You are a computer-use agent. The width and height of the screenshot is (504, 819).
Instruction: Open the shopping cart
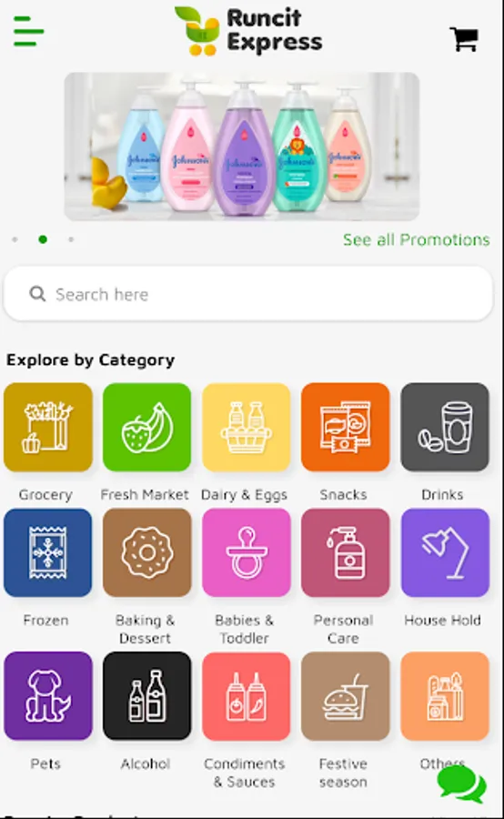(x=464, y=39)
